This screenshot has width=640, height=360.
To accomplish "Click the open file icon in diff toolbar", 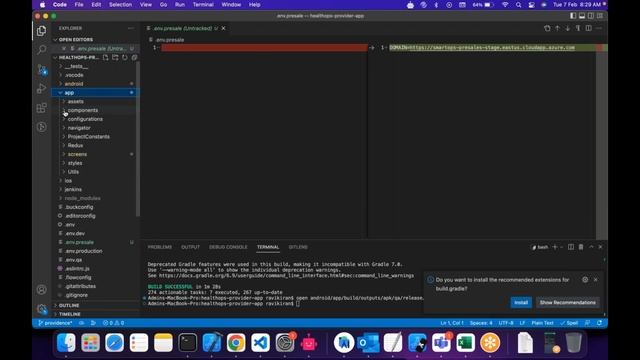I will (547, 28).
